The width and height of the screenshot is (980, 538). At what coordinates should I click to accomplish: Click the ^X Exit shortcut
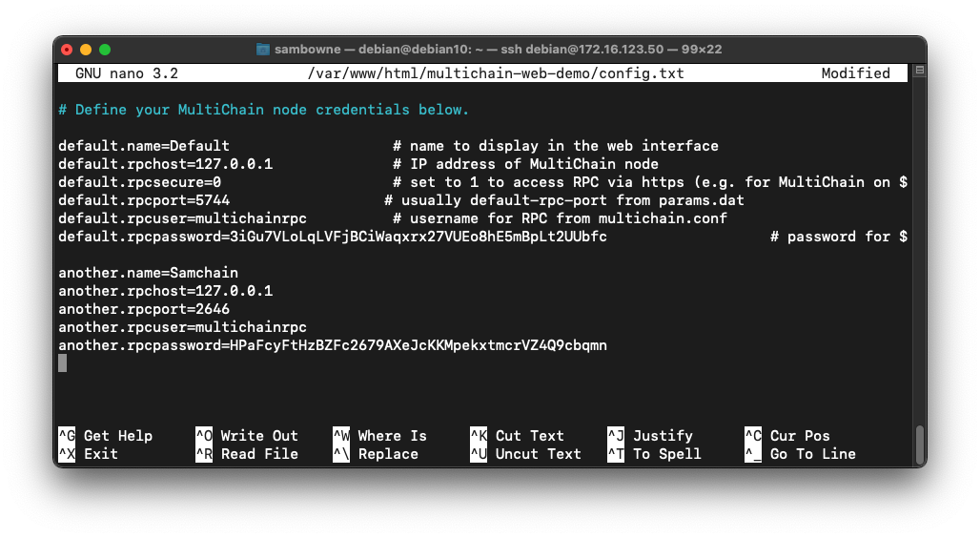[x=88, y=453]
